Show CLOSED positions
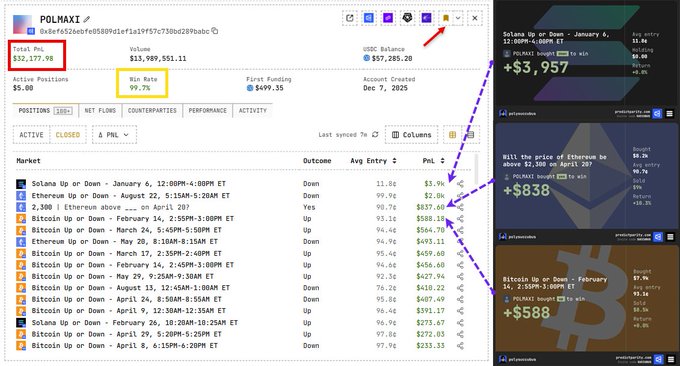 [68, 135]
